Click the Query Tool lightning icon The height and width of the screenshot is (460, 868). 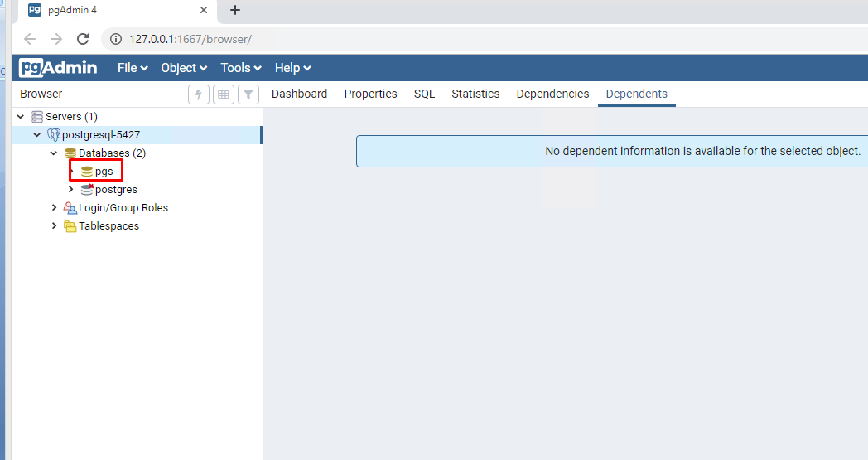[x=199, y=94]
